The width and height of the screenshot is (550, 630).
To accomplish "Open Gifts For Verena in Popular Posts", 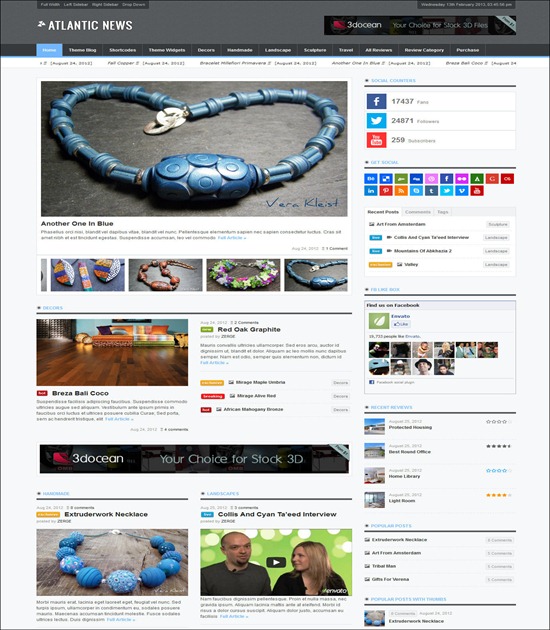I will [x=390, y=579].
